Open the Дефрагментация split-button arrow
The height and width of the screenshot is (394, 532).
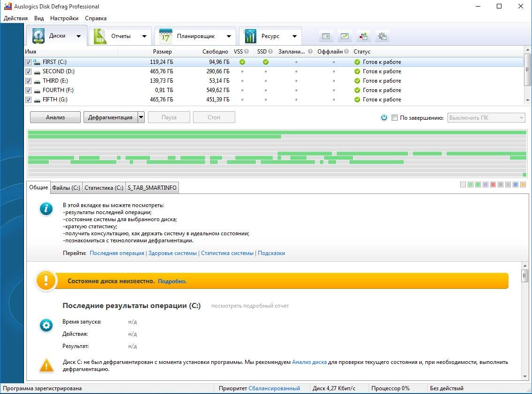141,117
